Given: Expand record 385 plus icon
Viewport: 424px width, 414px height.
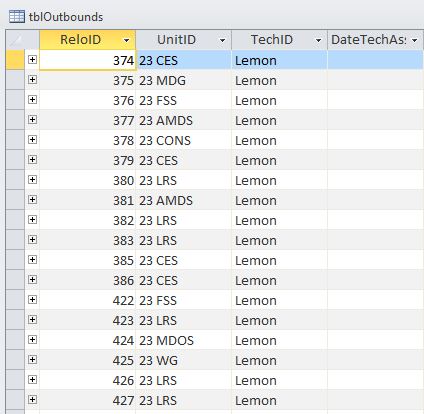Looking at the screenshot, I should click(32, 259).
